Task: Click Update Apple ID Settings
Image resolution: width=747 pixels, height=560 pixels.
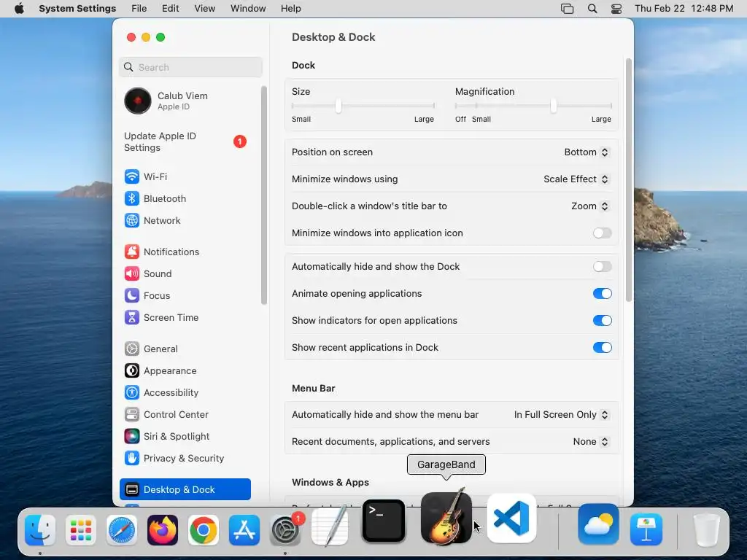Action: coord(185,142)
